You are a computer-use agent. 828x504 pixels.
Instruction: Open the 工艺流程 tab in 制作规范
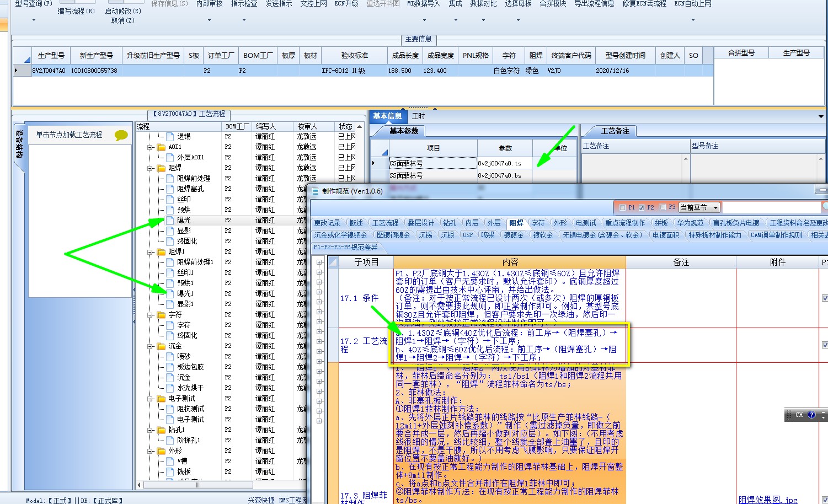coord(385,223)
